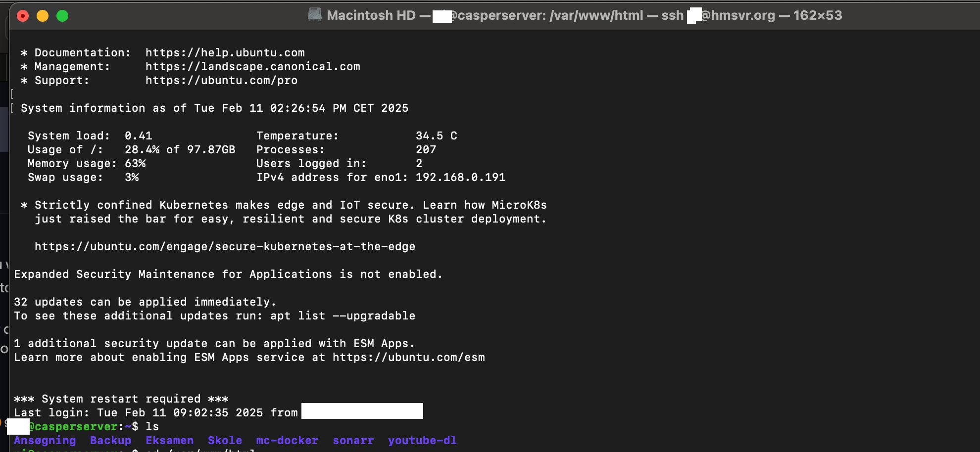980x452 pixels.
Task: Click the https://landscape.canonical.com URL
Action: point(253,66)
